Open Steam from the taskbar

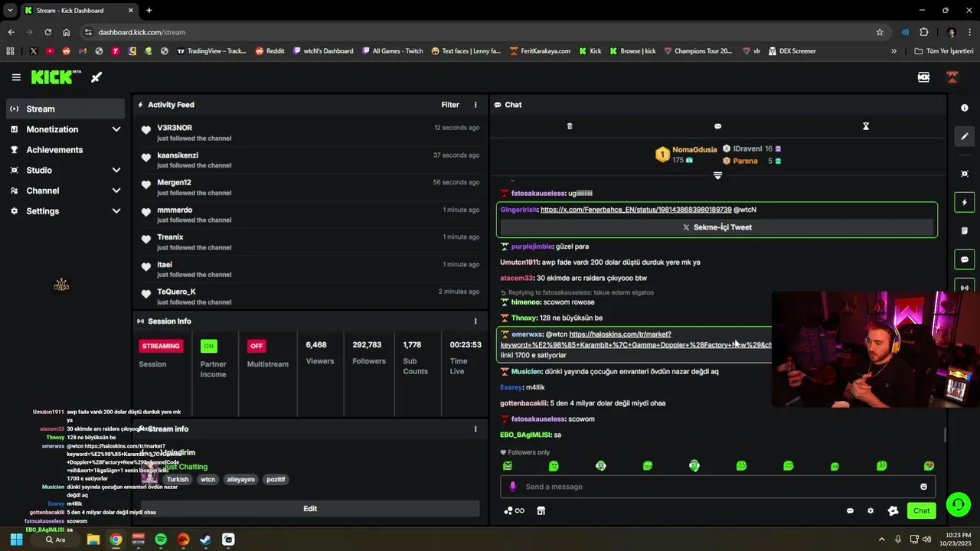coord(206,540)
